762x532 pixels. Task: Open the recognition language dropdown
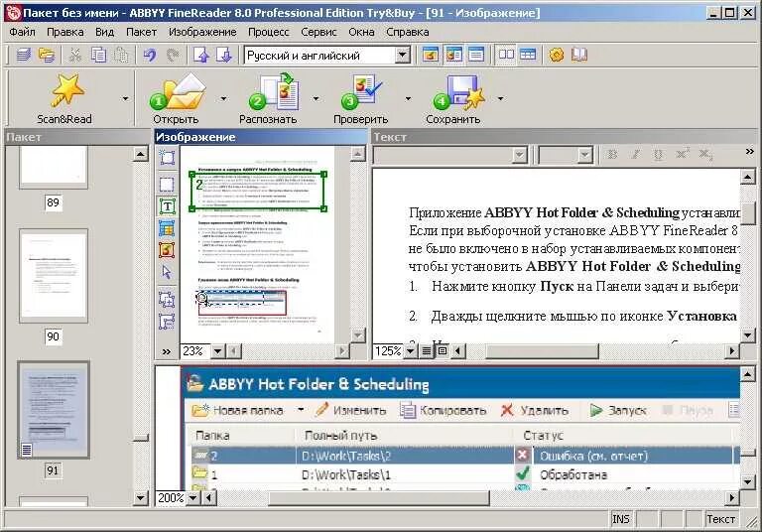[x=403, y=55]
